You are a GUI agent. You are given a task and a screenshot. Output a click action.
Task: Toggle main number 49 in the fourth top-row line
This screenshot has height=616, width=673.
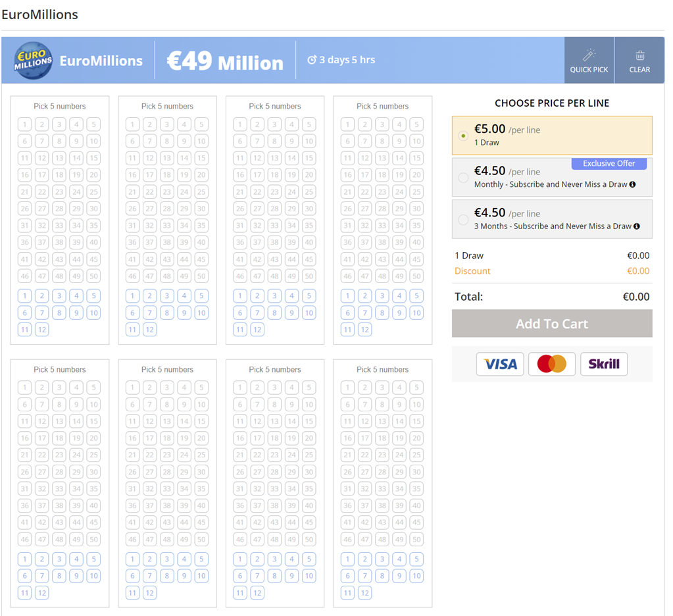399,276
